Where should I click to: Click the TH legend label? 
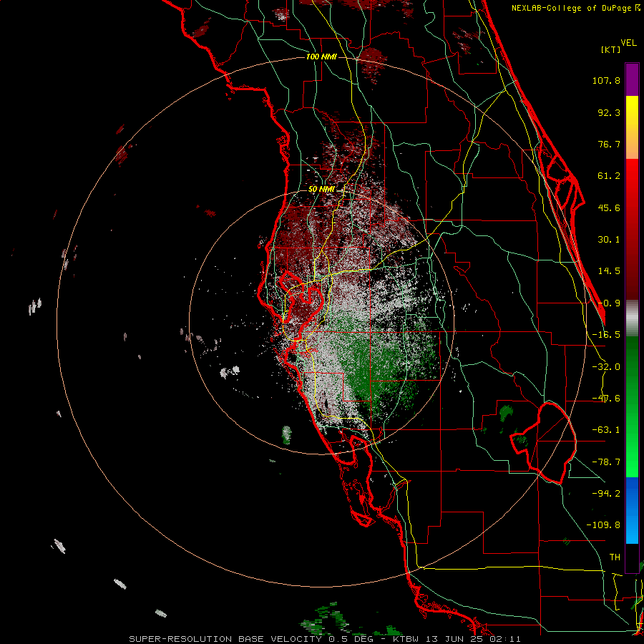615,557
